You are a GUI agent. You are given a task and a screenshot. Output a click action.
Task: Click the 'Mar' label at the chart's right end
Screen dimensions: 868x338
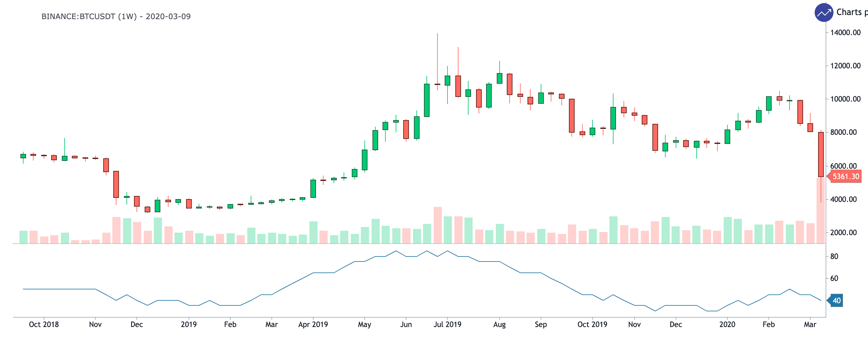(x=810, y=325)
